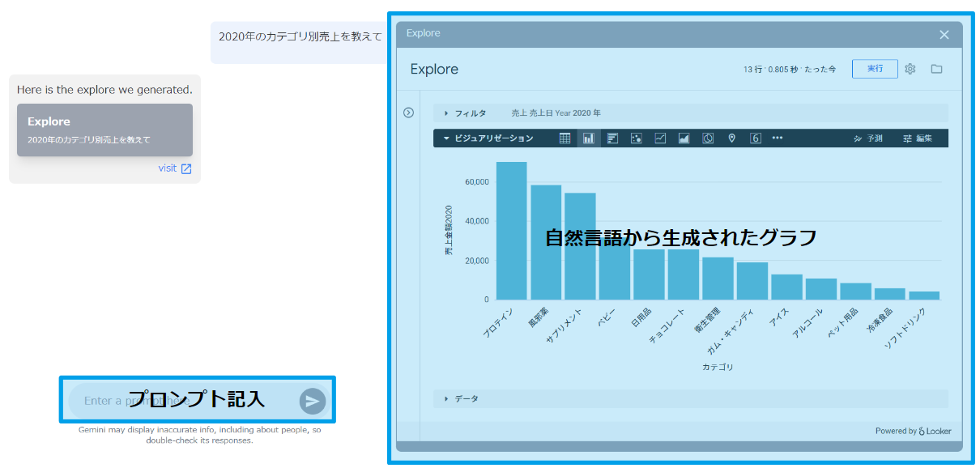The height and width of the screenshot is (468, 980).
Task: Open Explore settings with the gear icon
Action: pos(910,69)
